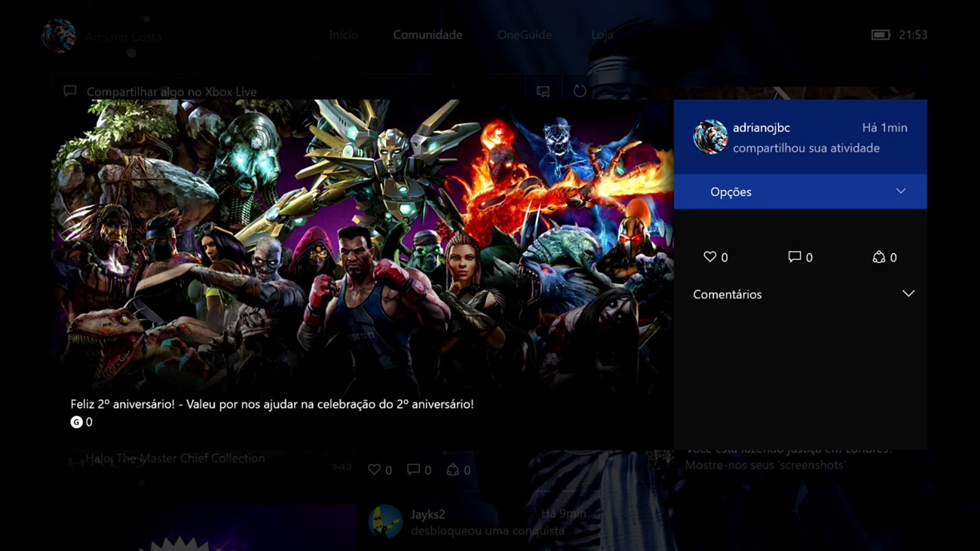Image resolution: width=980 pixels, height=551 pixels.
Task: Open comments via speech bubble icon in the side panel
Action: pyautogui.click(x=794, y=257)
